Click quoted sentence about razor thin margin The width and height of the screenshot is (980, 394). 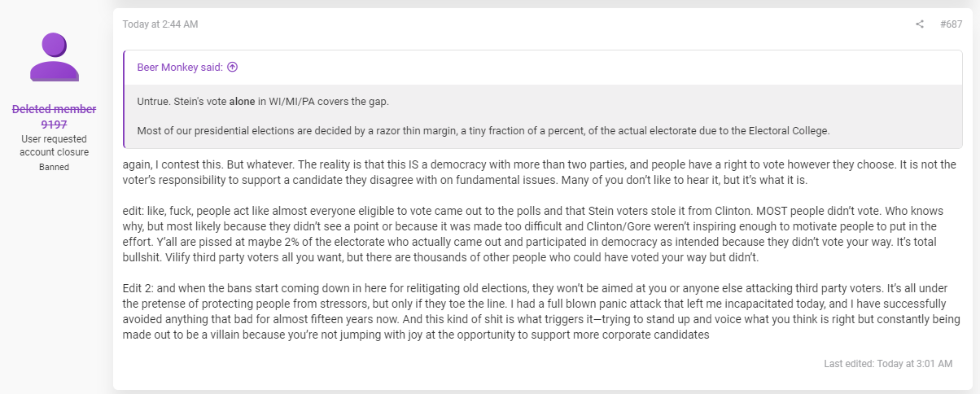click(x=483, y=130)
